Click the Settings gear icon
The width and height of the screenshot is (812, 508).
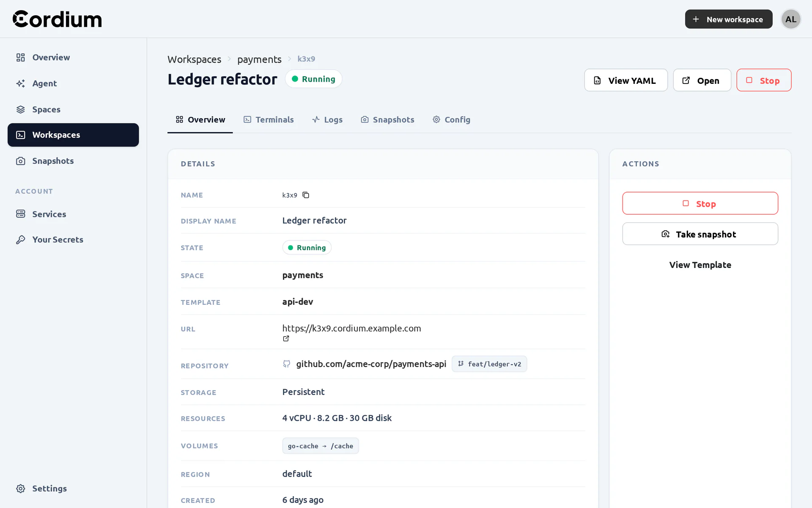[20, 489]
